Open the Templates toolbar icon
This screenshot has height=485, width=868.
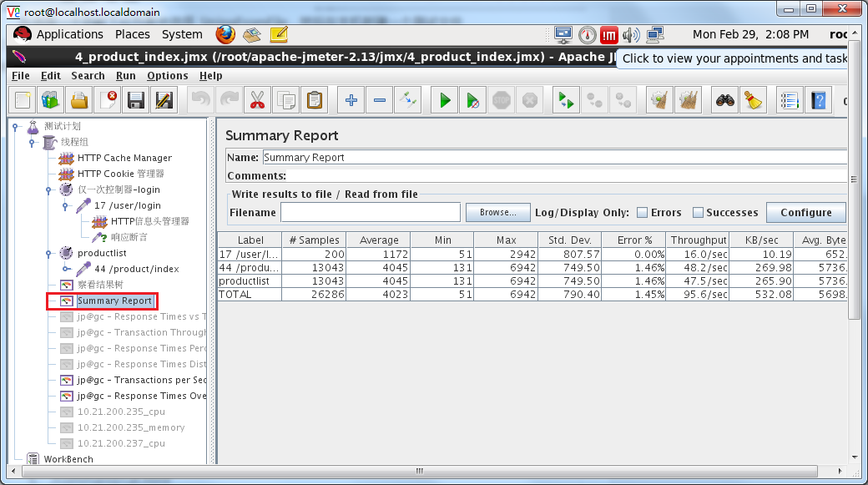click(50, 100)
